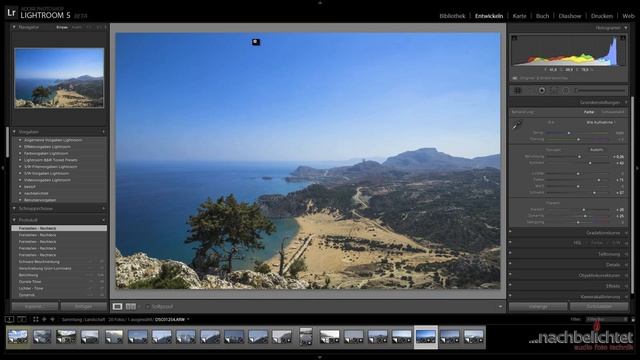Click the Kopieren button
Screen dimensions: 640x360
click(x=35, y=307)
